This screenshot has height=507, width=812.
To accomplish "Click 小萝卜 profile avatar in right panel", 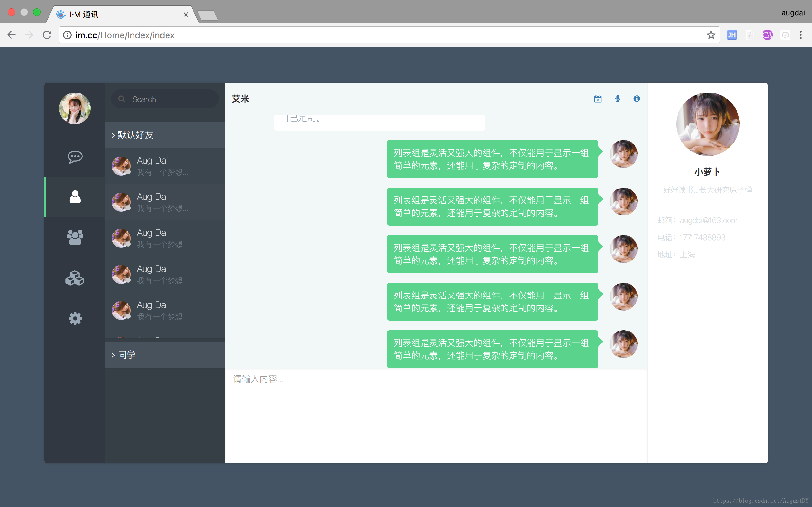I will [707, 124].
